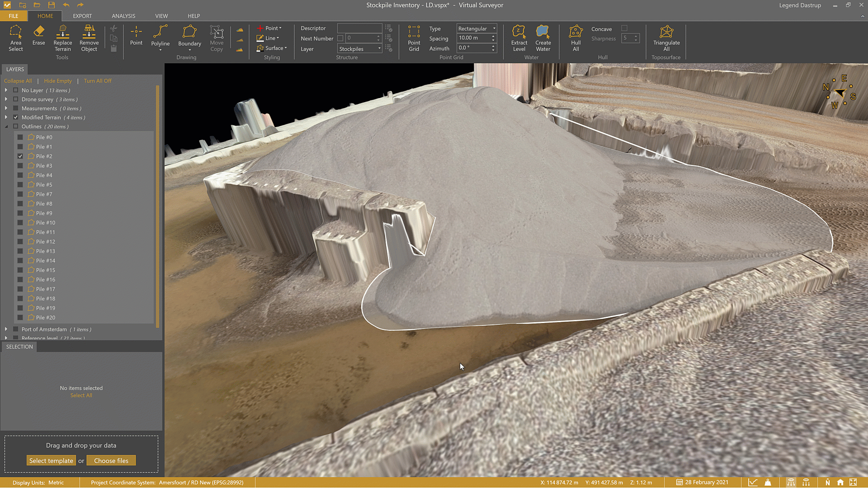Image resolution: width=868 pixels, height=488 pixels.
Task: Click the Choose files button
Action: point(111,460)
